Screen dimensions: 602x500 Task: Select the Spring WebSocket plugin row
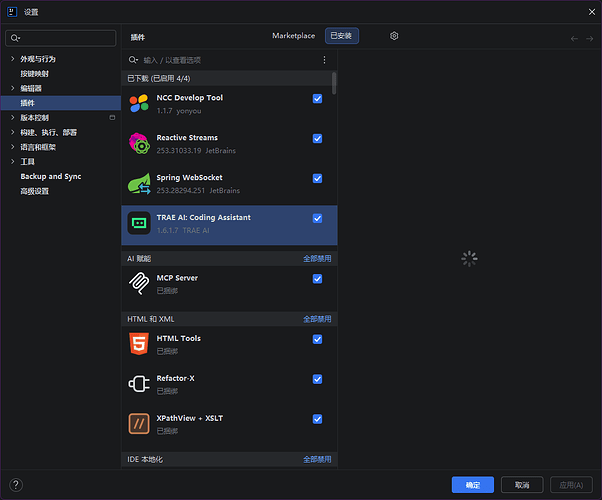tap(229, 184)
